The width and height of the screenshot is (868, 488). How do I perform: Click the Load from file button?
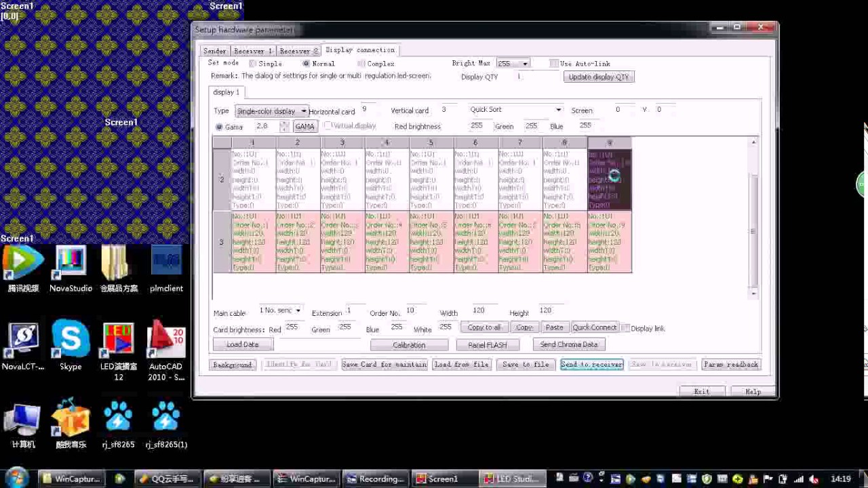tap(462, 365)
